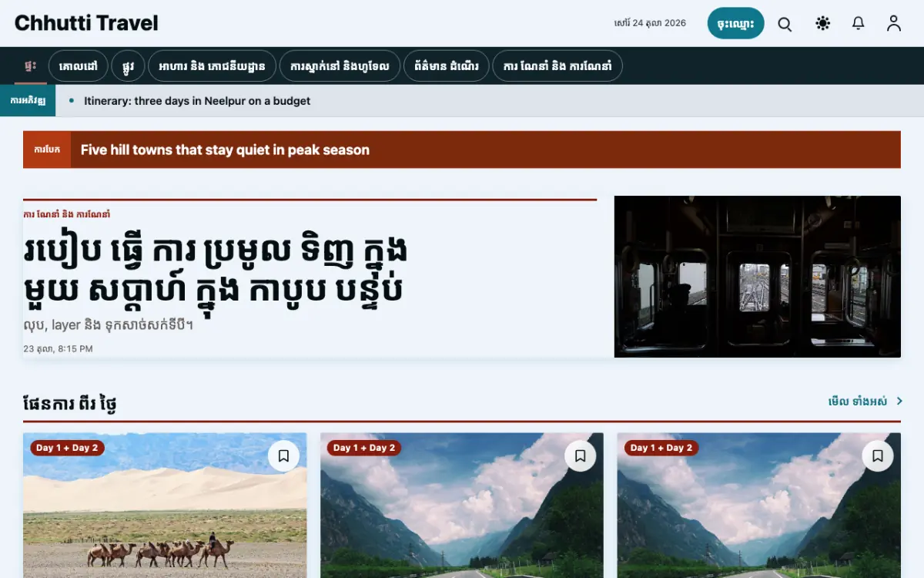This screenshot has width=924, height=578.
Task: Go to the Chhutti Travel logo home
Action: pos(86,23)
